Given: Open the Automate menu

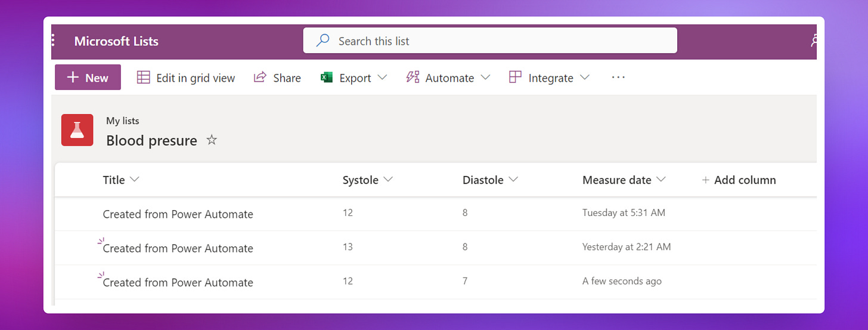Looking at the screenshot, I should tap(448, 78).
